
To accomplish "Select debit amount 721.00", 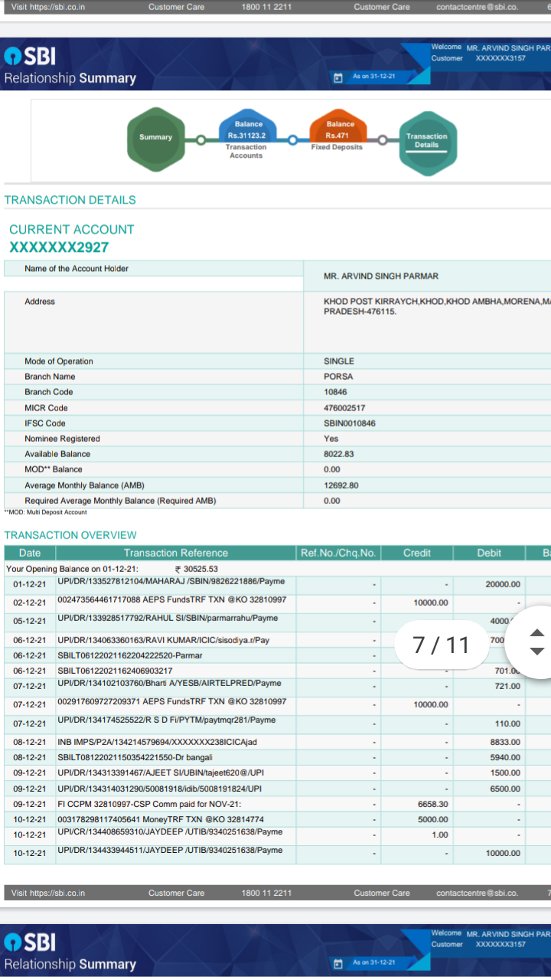I will click(507, 686).
